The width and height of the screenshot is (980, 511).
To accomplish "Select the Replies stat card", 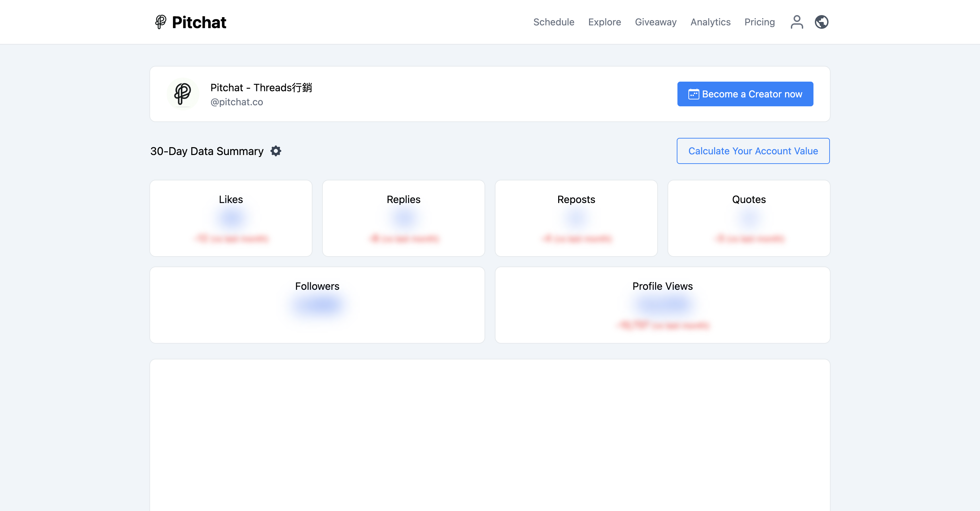I will click(403, 218).
